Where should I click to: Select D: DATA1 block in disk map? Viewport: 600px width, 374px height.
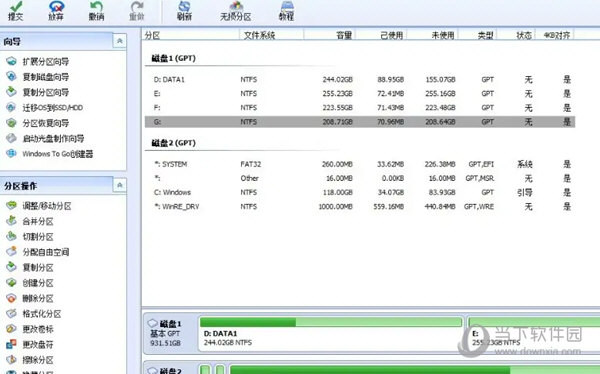tap(331, 333)
